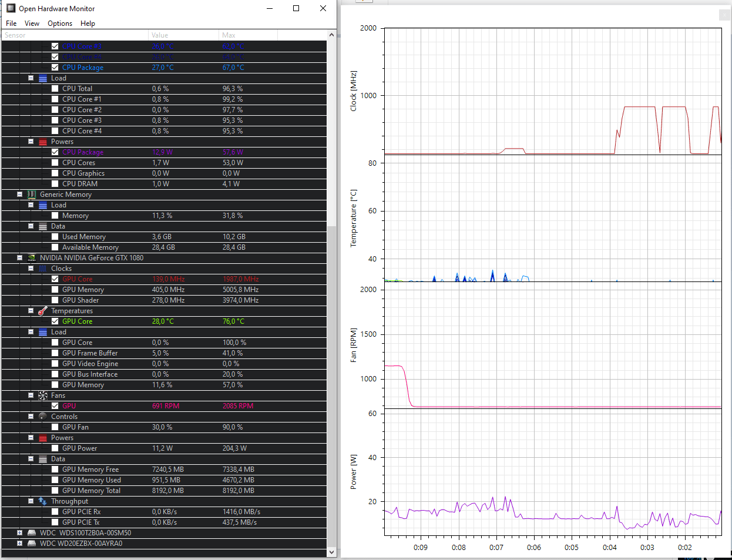Check the CPU Cores power checkbox
Image resolution: width=732 pixels, height=560 pixels.
(55, 163)
